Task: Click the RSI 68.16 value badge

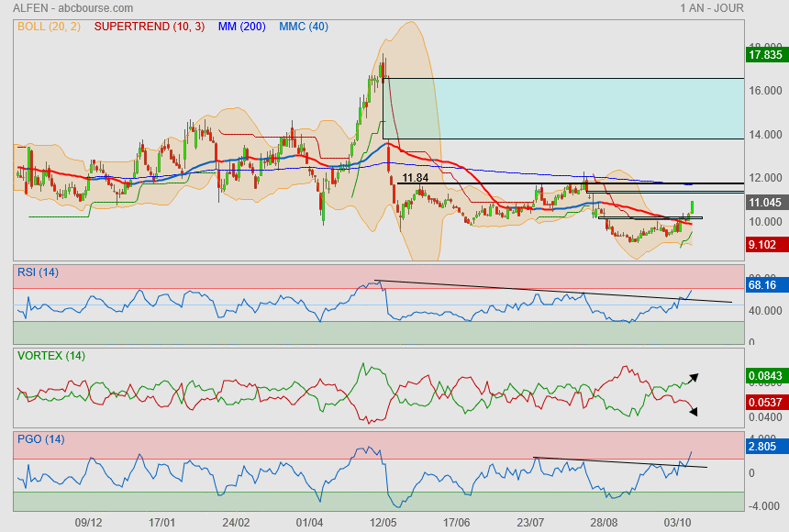Action: point(764,285)
